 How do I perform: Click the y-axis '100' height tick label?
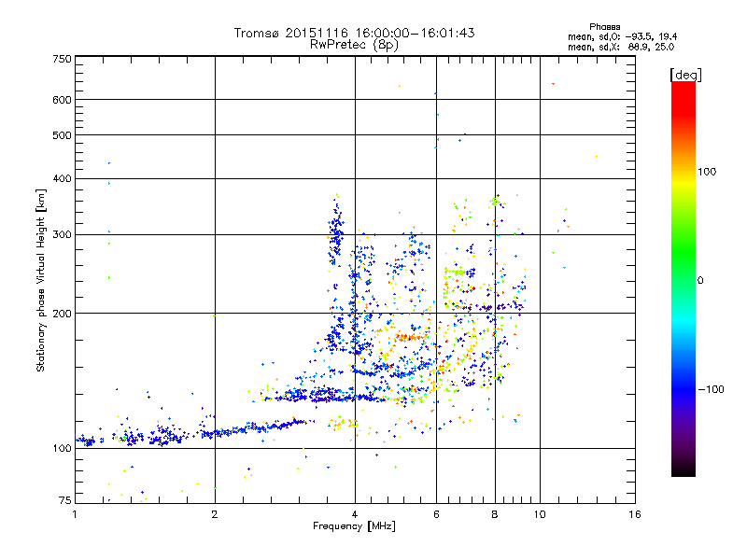tap(62, 448)
